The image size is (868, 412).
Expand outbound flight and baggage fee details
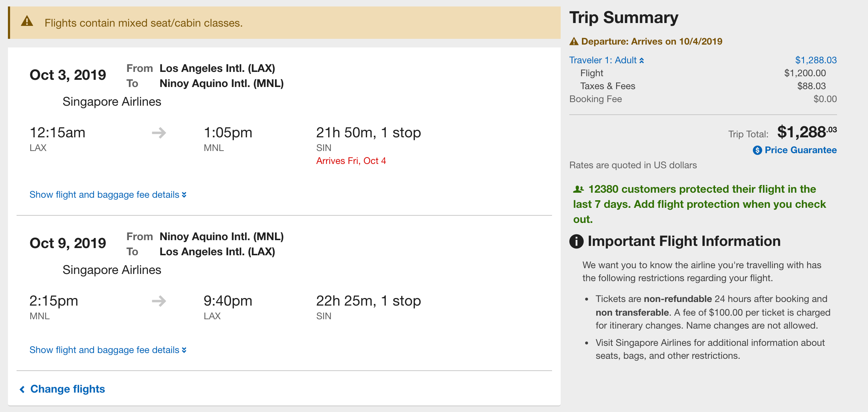(108, 195)
